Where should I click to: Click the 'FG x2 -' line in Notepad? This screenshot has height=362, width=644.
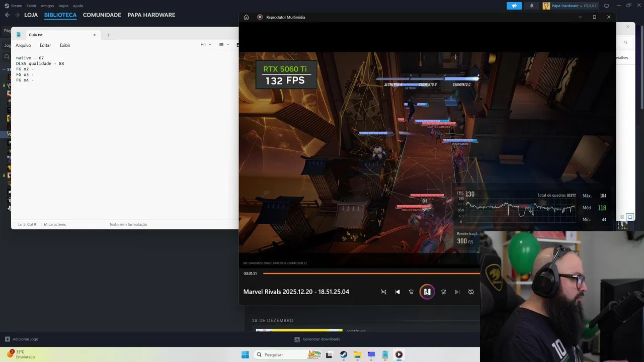25,69
